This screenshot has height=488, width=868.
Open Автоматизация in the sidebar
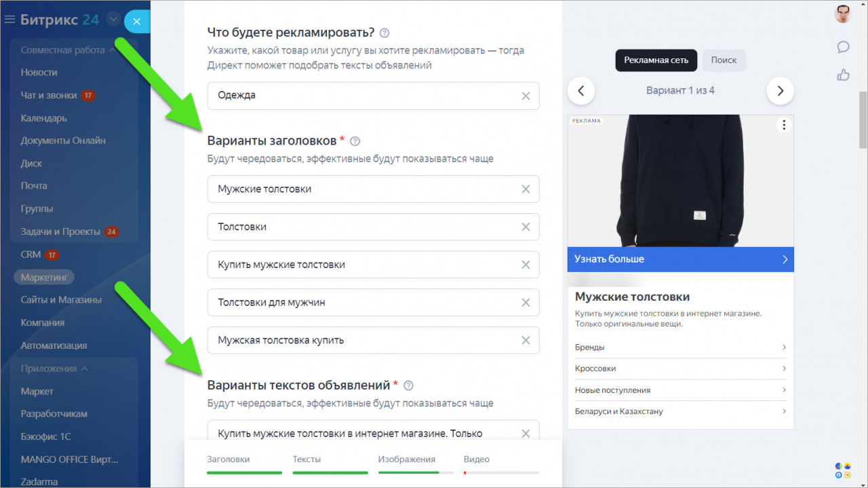pyautogui.click(x=54, y=345)
